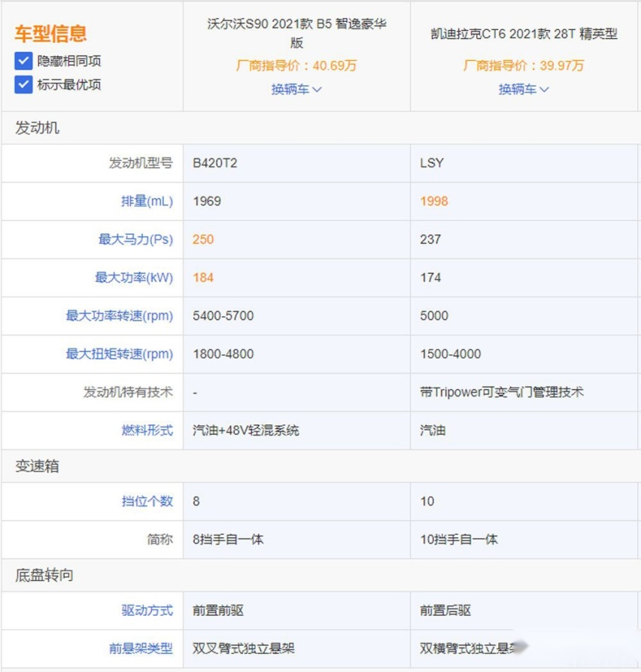Screen dimensions: 641x672
Task: Open 换辆车 dropdown under 沃尔沃S90
Action: click(x=296, y=89)
